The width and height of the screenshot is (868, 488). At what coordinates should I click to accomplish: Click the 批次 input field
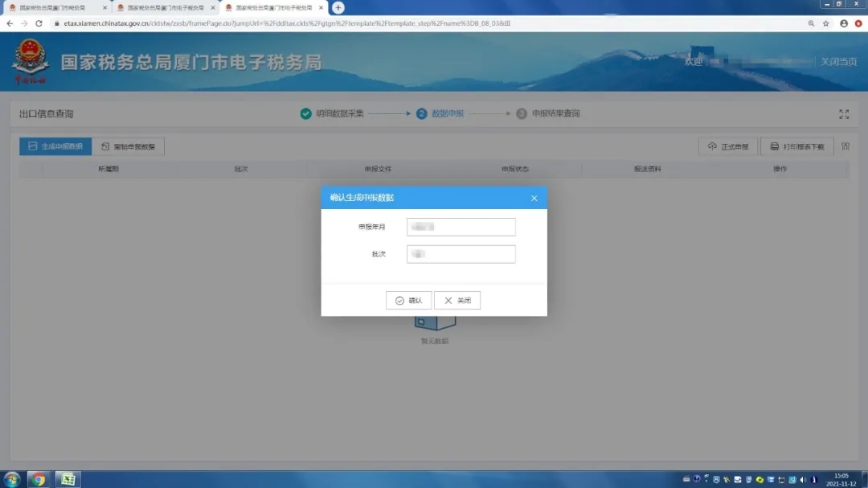pyautogui.click(x=461, y=254)
